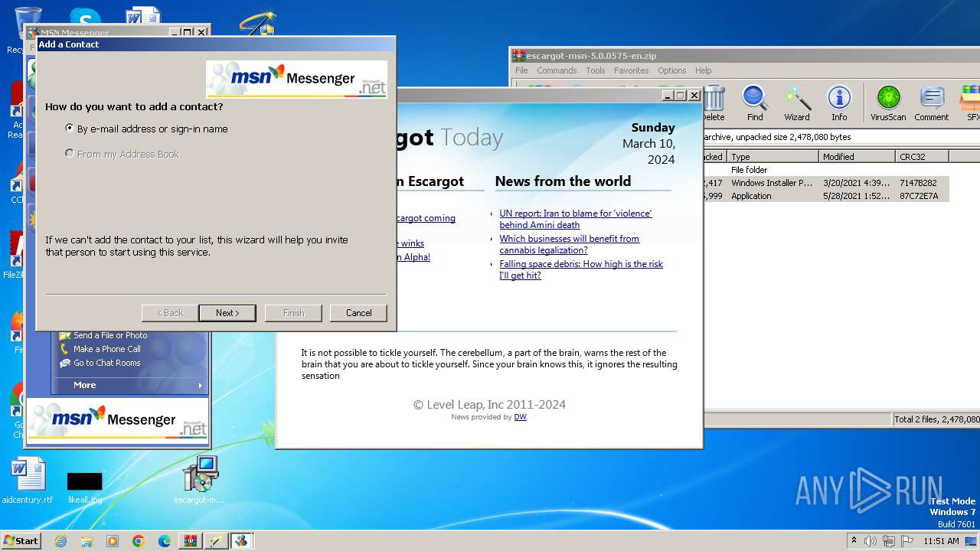Screen dimensions: 980x551
Task: Click the volume icon in system tray
Action: point(871,541)
